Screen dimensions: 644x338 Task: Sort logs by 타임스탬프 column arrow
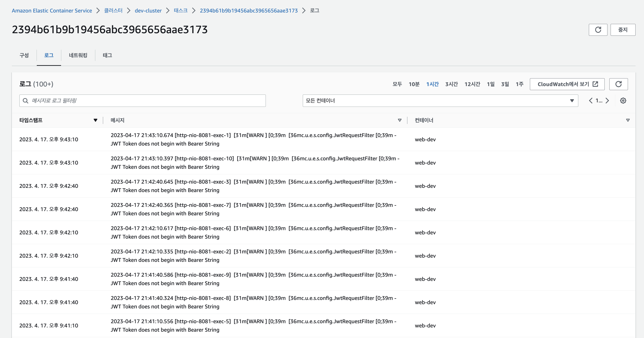point(95,120)
